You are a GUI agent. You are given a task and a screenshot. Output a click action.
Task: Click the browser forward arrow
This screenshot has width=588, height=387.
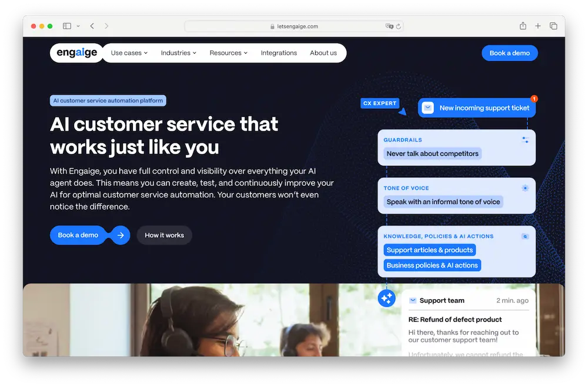(106, 26)
